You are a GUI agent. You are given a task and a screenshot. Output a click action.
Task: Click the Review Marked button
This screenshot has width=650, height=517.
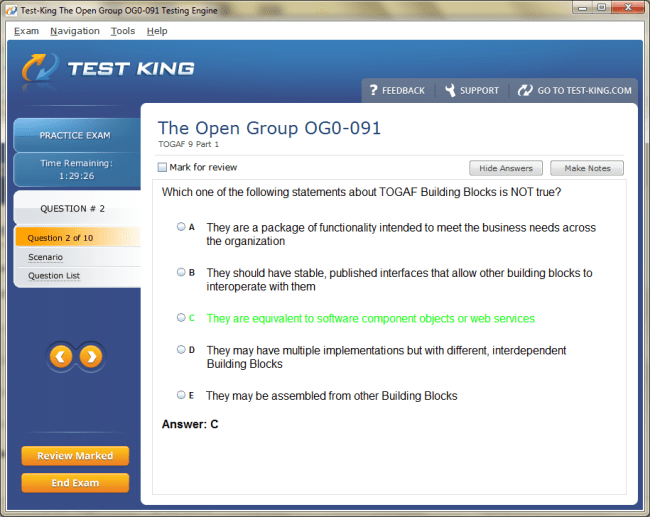pyautogui.click(x=75, y=456)
